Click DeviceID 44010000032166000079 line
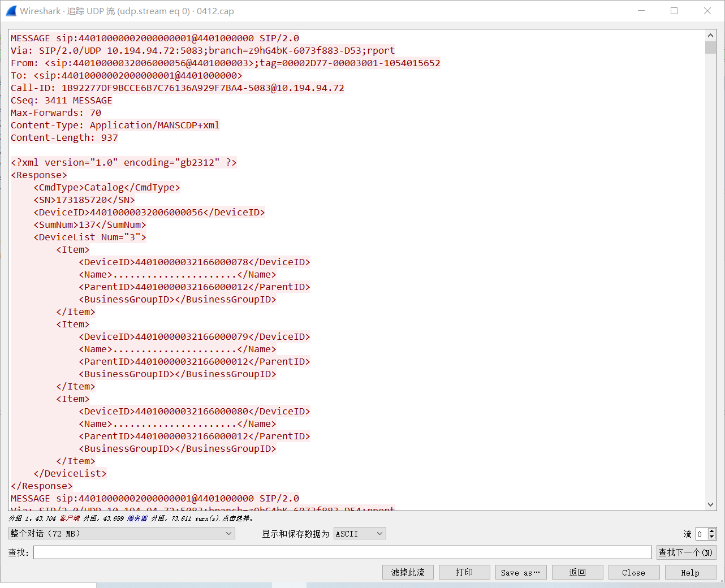The image size is (725, 588). click(195, 336)
